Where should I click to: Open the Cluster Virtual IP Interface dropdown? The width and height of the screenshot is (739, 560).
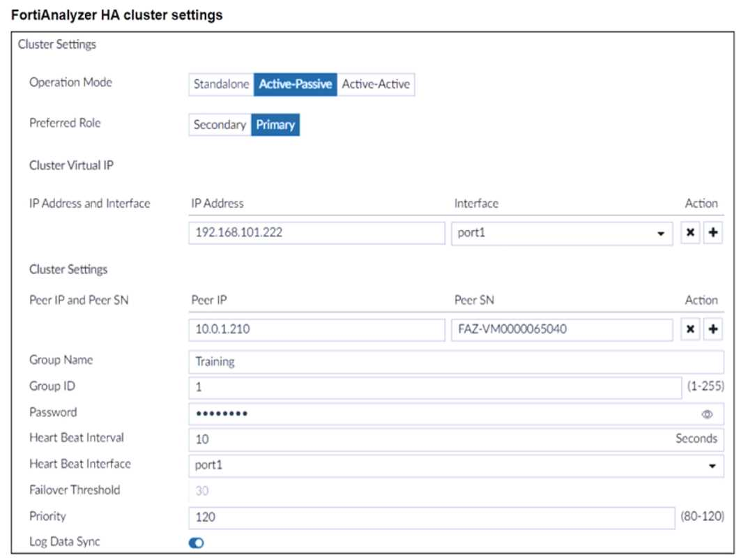(561, 234)
